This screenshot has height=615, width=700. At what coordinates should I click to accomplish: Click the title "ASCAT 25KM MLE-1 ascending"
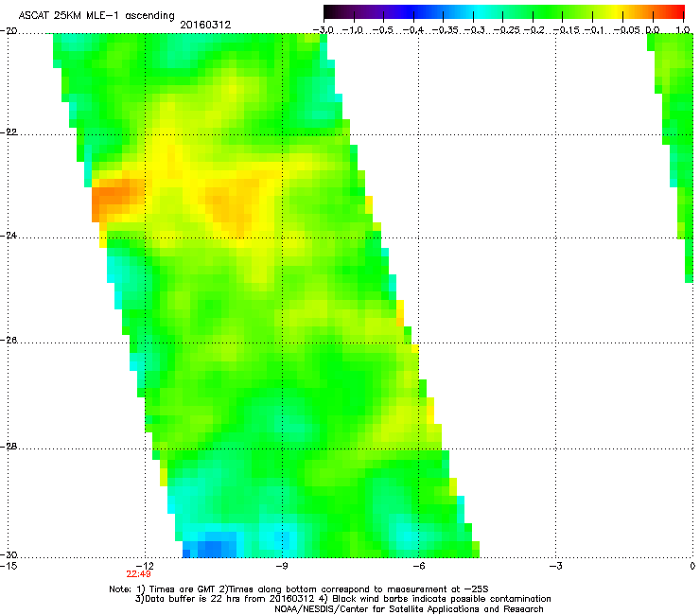coord(96,15)
